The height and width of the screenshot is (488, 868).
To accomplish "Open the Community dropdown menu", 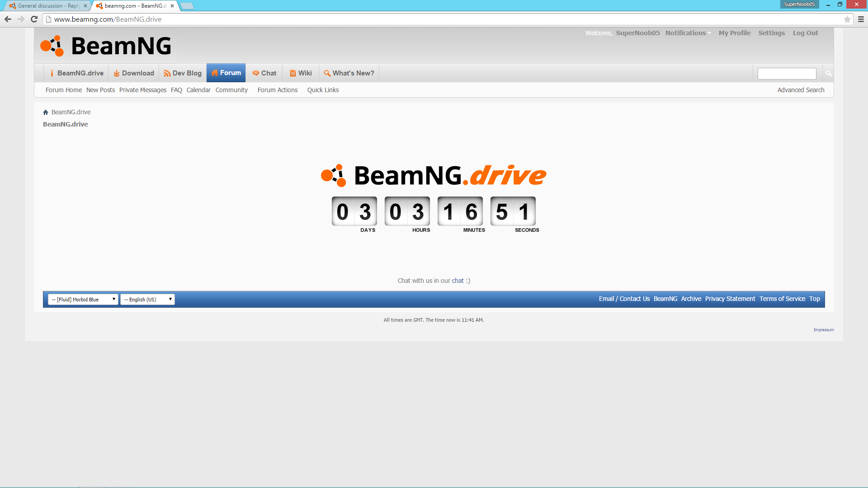I will click(x=231, y=90).
